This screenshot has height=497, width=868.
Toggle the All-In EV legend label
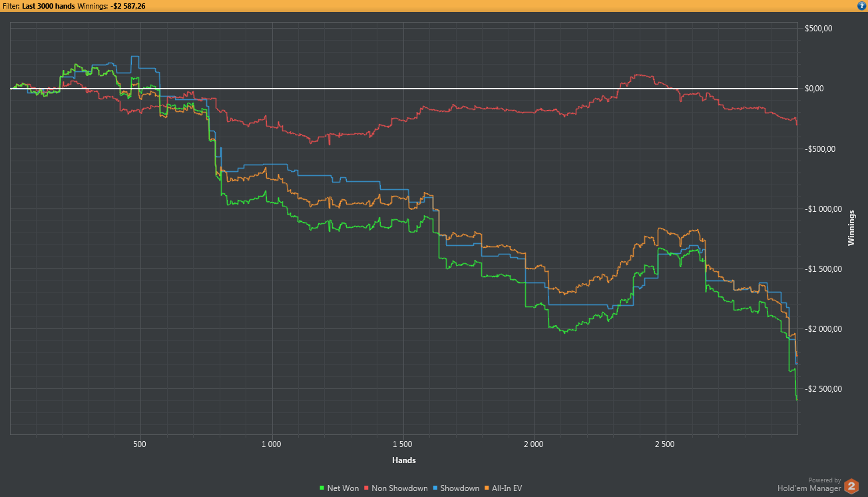coord(507,488)
